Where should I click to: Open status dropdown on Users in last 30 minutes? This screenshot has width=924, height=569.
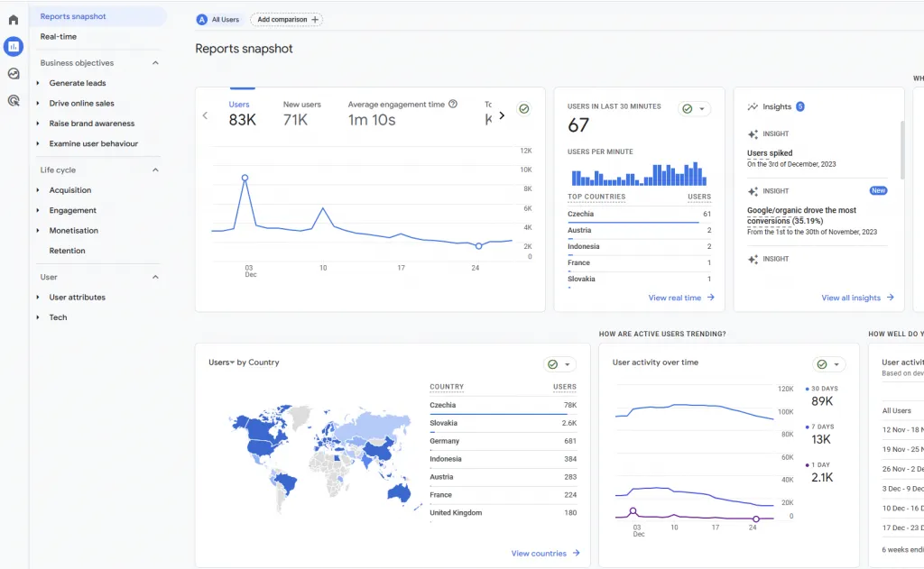pos(694,109)
